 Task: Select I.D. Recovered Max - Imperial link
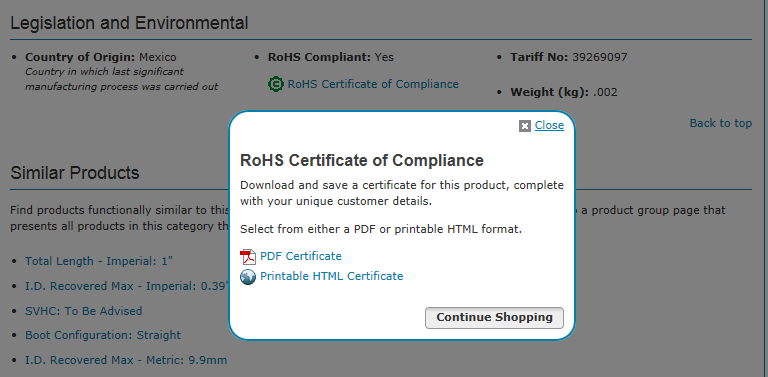[127, 286]
